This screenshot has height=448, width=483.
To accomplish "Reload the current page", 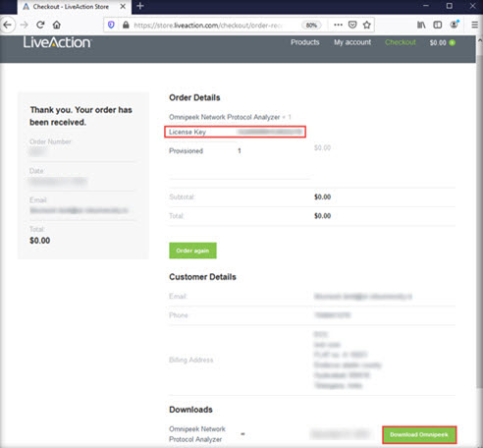I will pyautogui.click(x=40, y=25).
